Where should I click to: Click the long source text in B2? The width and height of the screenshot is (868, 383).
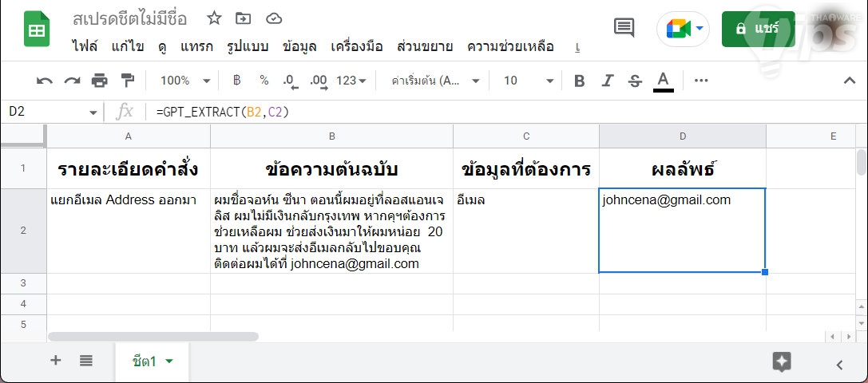tap(331, 231)
